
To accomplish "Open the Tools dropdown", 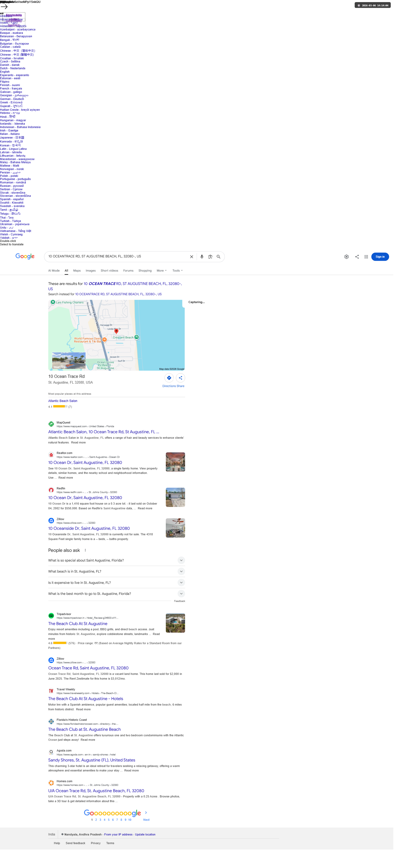I will (x=178, y=271).
